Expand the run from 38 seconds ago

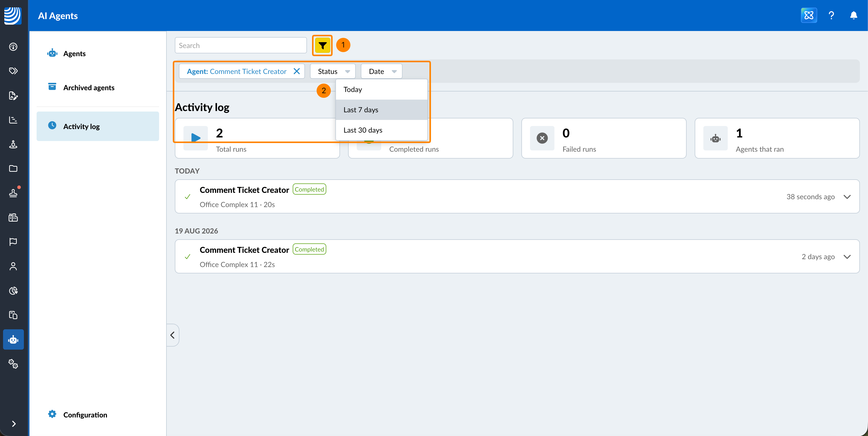coord(847,197)
